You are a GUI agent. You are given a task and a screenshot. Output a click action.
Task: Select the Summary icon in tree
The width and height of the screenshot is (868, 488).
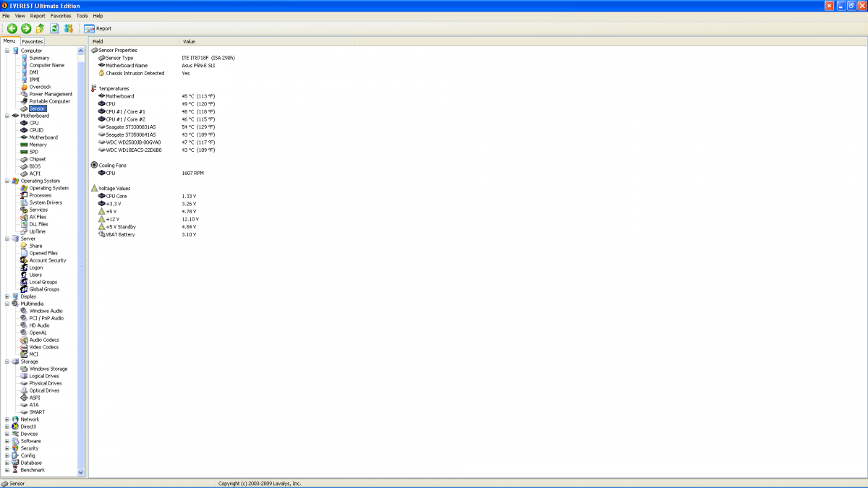click(24, 58)
